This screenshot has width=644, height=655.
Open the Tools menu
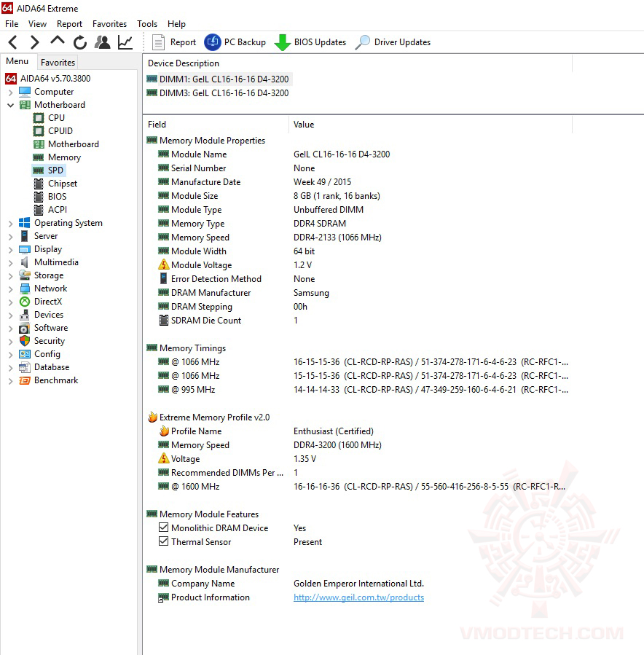tap(147, 24)
